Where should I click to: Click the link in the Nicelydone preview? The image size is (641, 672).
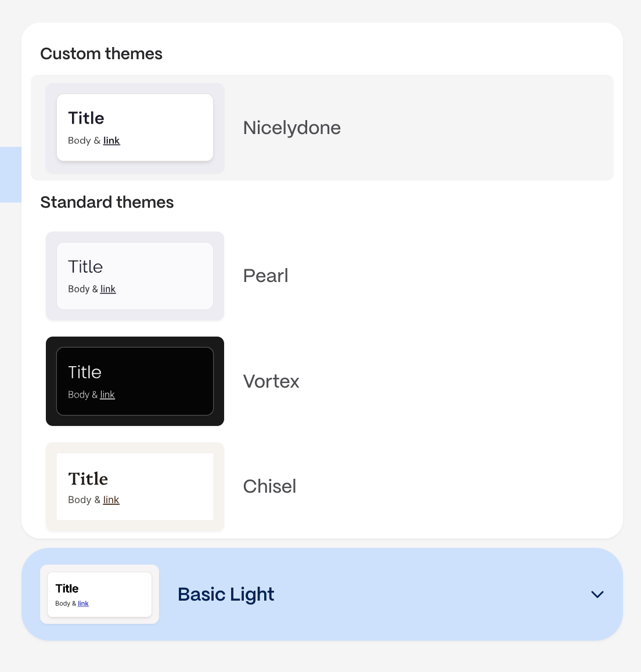111,140
